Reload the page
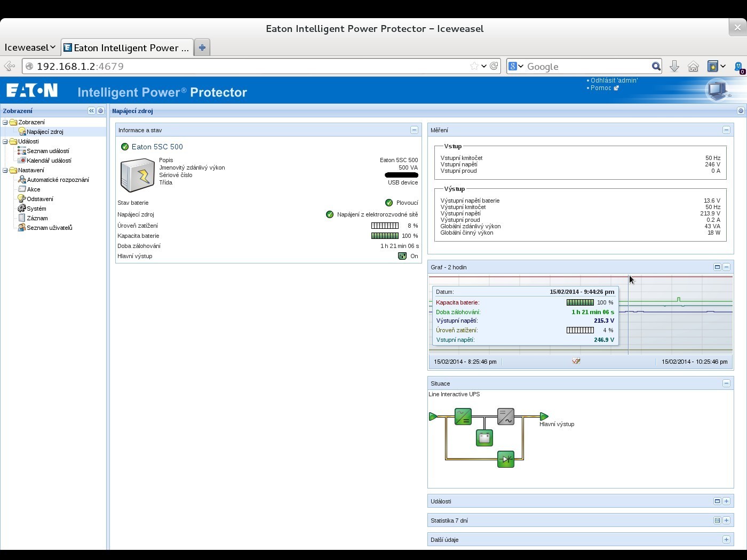Screen dimensions: 747x560 tap(494, 66)
